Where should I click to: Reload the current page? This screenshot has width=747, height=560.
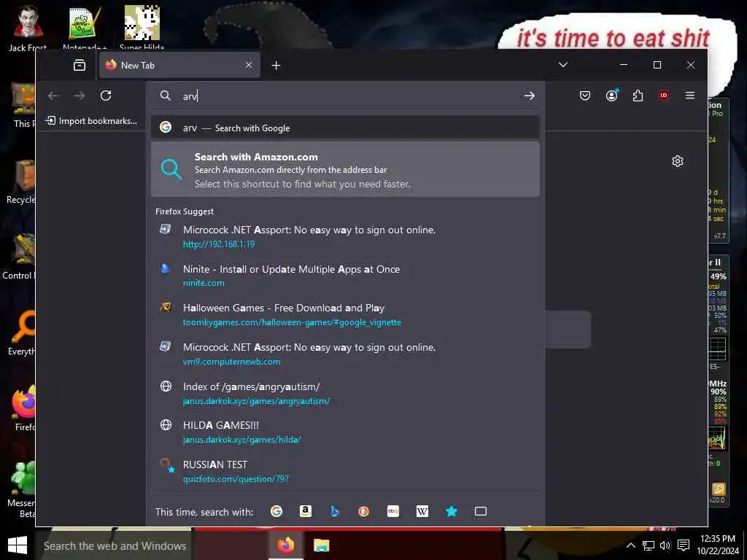tap(106, 96)
